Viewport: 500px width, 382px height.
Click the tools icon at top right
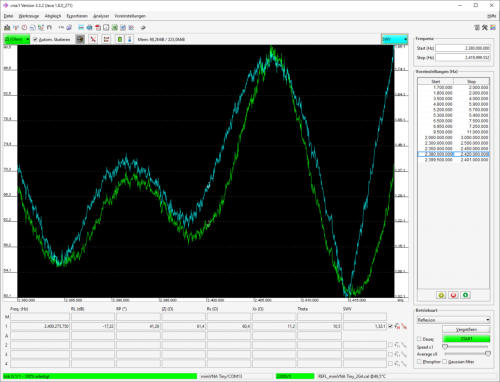pos(485,28)
